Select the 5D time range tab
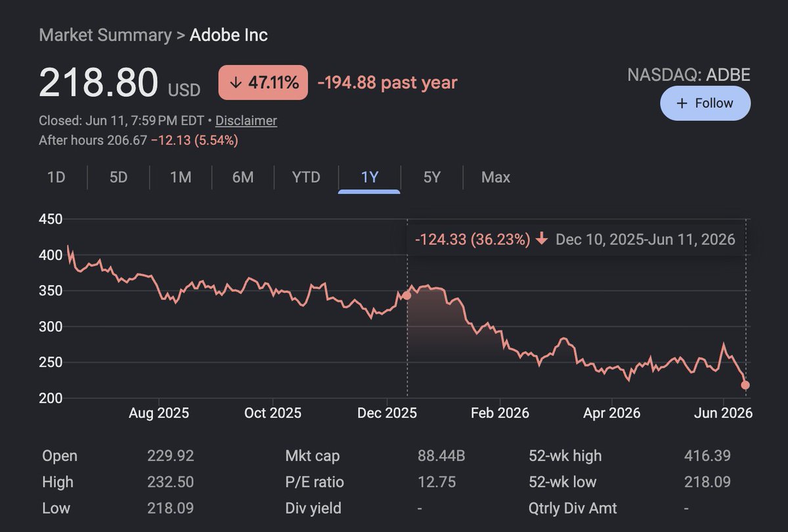788x532 pixels. point(118,177)
